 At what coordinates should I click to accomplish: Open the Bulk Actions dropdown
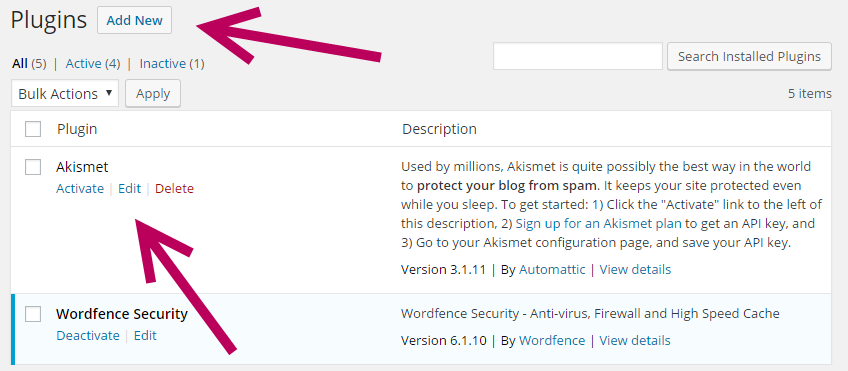tap(65, 94)
